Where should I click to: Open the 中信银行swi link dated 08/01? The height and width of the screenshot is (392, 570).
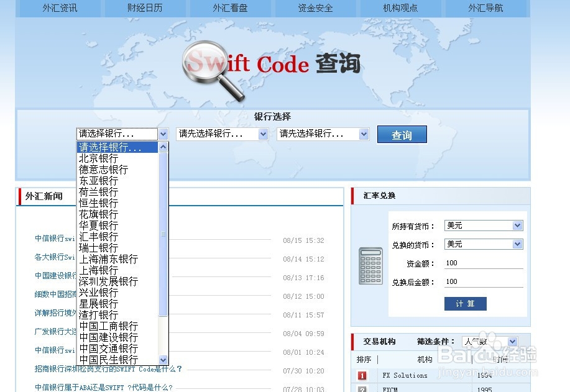55,350
